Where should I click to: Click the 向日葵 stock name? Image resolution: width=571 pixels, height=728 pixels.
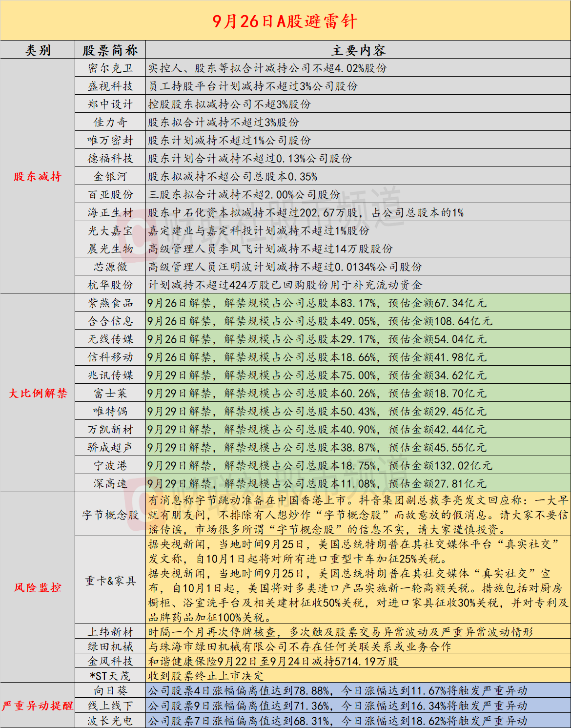pos(110,690)
